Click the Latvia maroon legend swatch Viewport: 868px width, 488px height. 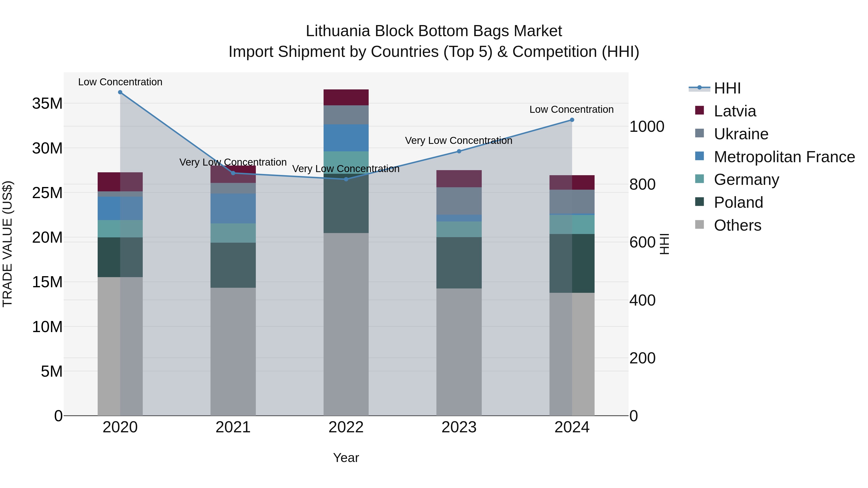699,110
